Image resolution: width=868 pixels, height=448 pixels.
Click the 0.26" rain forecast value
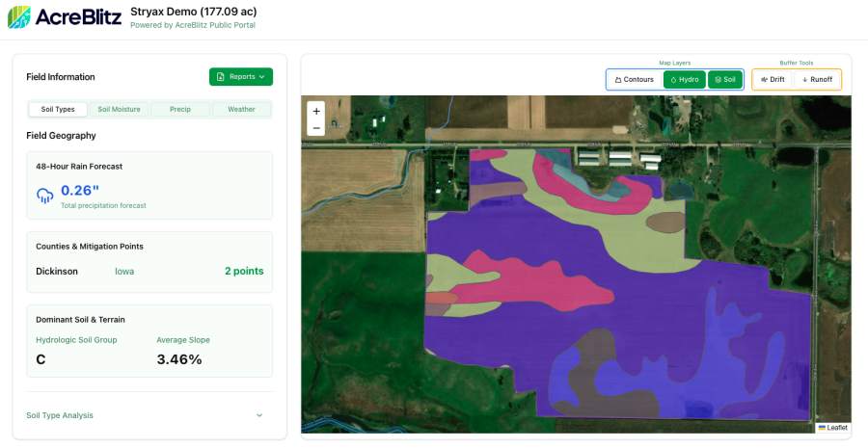point(80,191)
